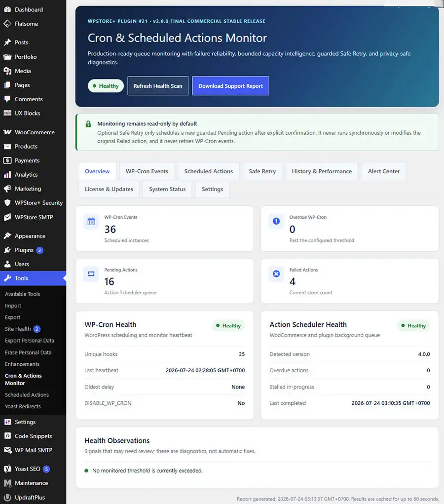Image resolution: width=444 pixels, height=504 pixels.
Task: Click the Last heartbeat timestamp value
Action: click(x=205, y=370)
